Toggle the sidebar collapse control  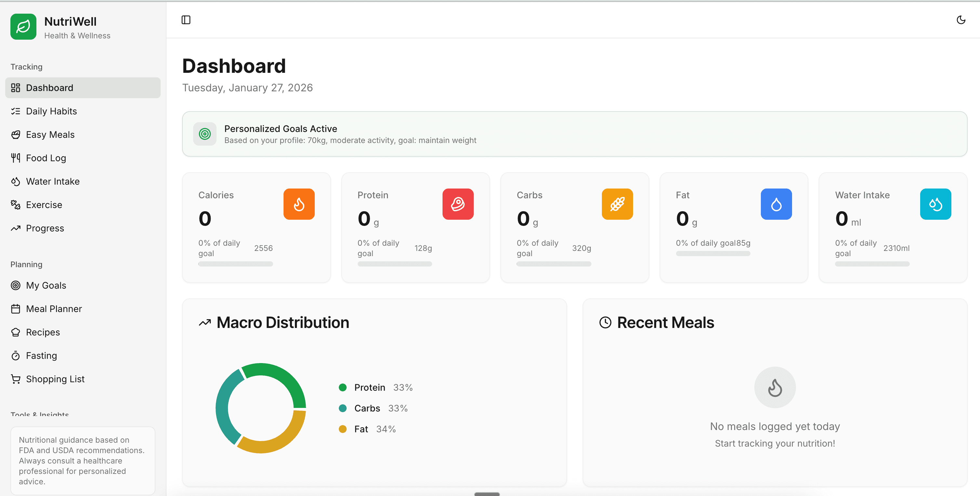tap(186, 20)
